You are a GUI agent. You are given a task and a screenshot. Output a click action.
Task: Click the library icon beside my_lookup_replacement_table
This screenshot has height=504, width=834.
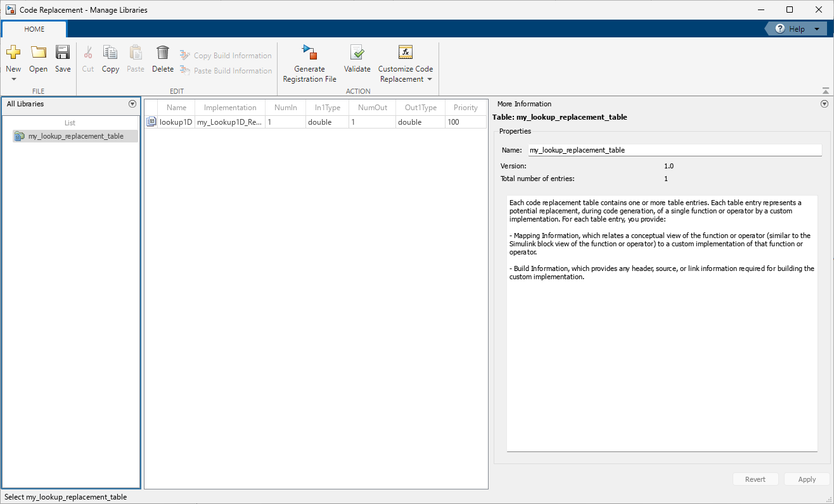tap(20, 136)
